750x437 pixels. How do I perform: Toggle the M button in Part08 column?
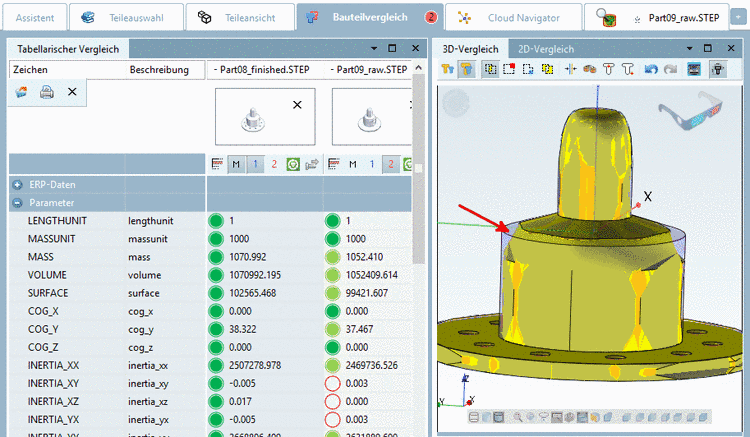(236, 164)
